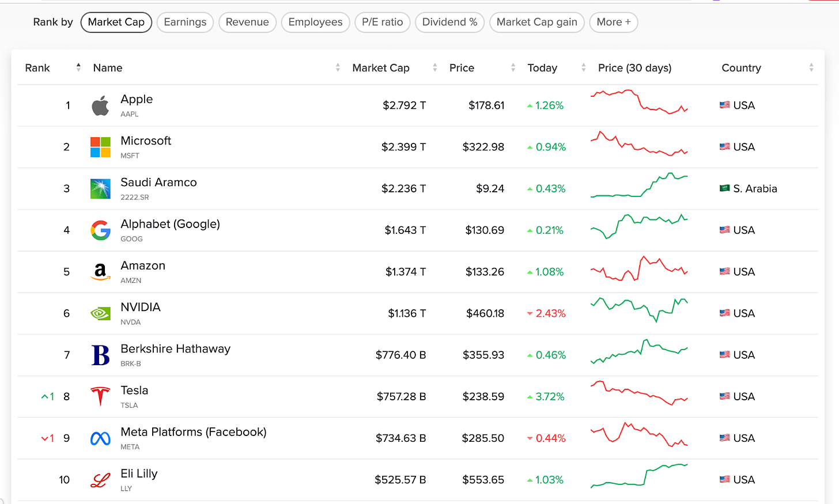Open the Saudi Aramco company link
Image resolution: width=839 pixels, height=504 pixels.
coord(158,182)
